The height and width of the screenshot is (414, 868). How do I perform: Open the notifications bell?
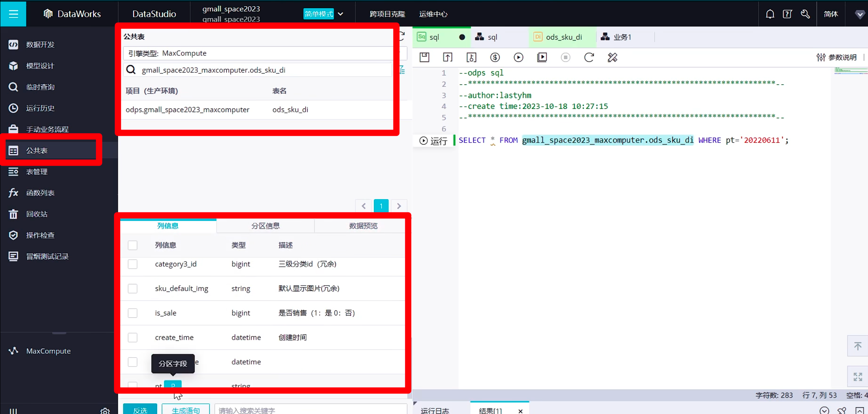pyautogui.click(x=770, y=14)
